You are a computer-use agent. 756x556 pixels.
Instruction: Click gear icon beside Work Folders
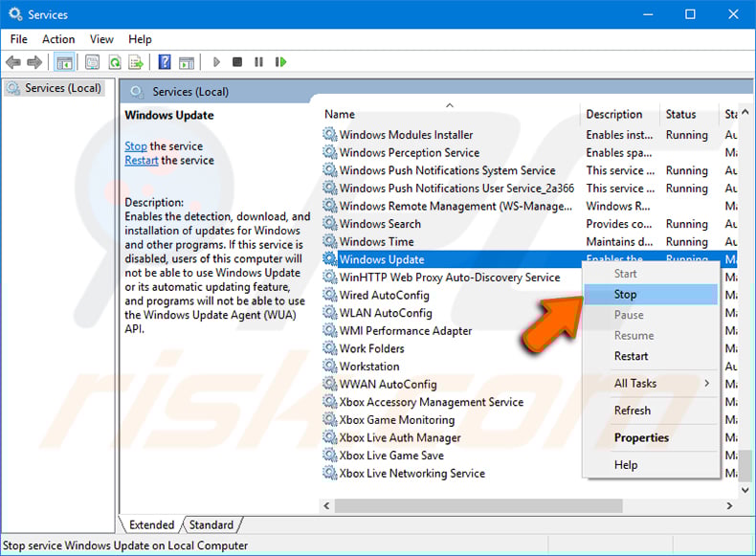(x=330, y=348)
